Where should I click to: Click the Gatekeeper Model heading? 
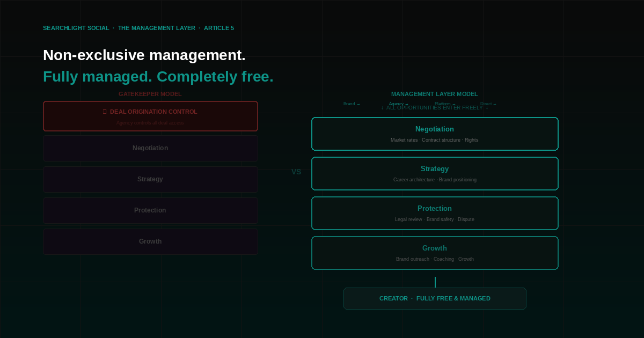(150, 94)
